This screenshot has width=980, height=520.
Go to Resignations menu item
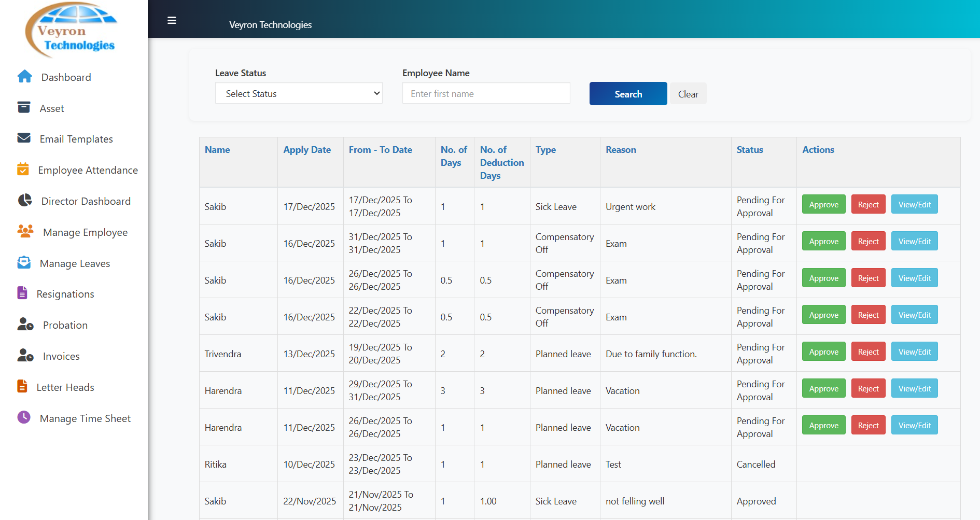[x=65, y=294]
